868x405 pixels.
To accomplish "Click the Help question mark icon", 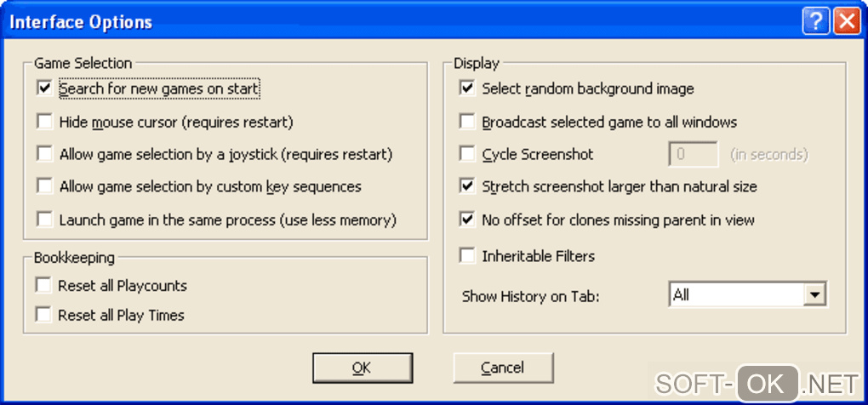I will pyautogui.click(x=814, y=21).
